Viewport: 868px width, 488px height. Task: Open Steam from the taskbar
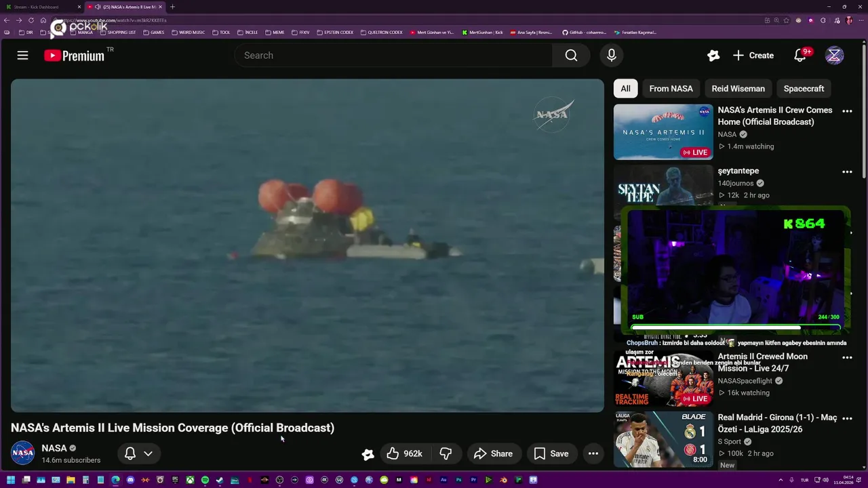(x=220, y=480)
